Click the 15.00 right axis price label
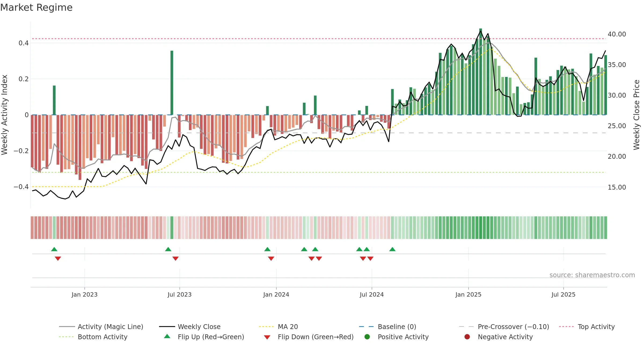The image size is (644, 362). pos(617,187)
